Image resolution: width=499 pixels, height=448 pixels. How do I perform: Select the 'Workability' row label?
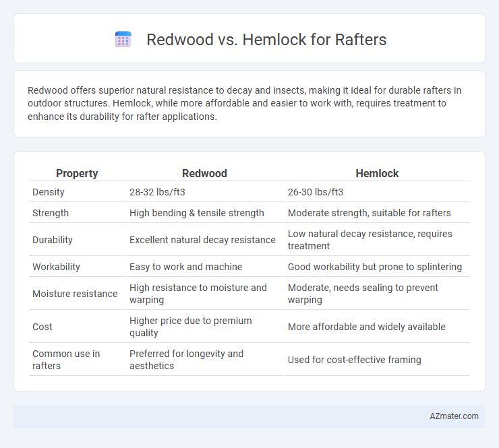point(56,267)
